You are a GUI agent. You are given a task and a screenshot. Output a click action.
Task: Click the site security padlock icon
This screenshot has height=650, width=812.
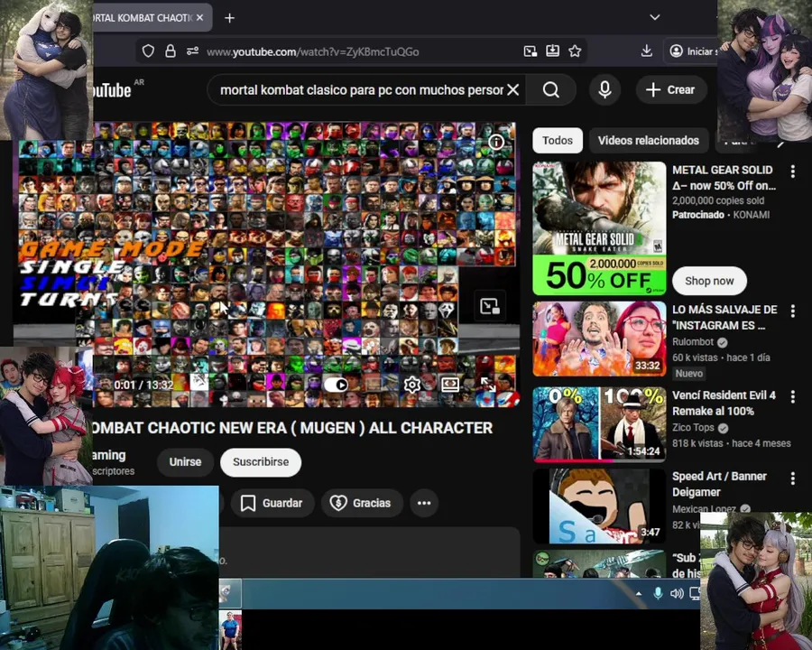point(171,51)
